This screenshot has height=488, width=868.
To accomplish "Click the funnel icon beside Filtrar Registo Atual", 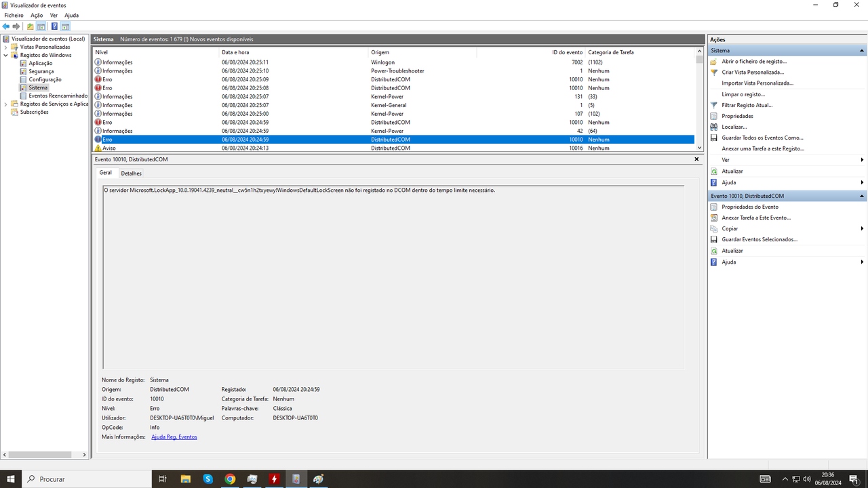I will pos(713,105).
